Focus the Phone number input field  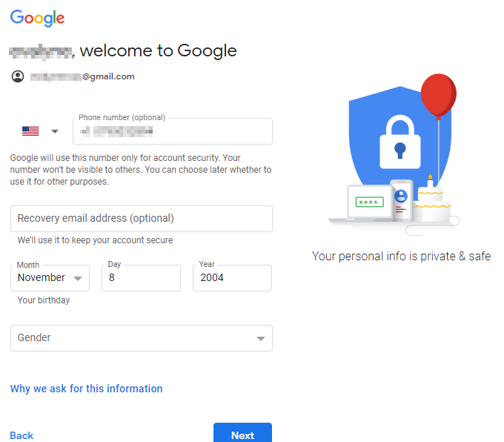tap(173, 131)
